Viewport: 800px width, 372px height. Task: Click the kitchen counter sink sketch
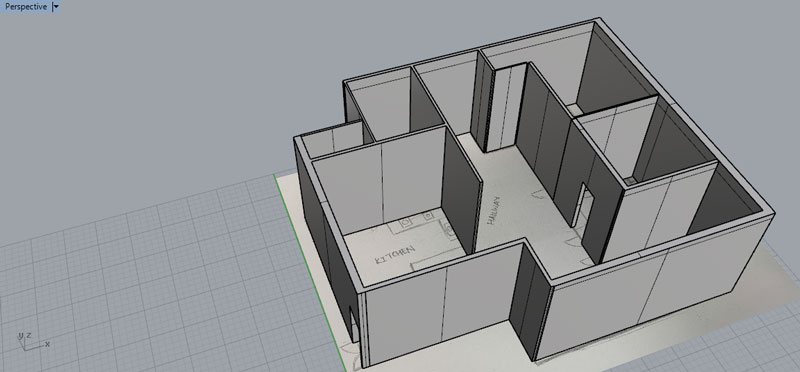coord(407,223)
